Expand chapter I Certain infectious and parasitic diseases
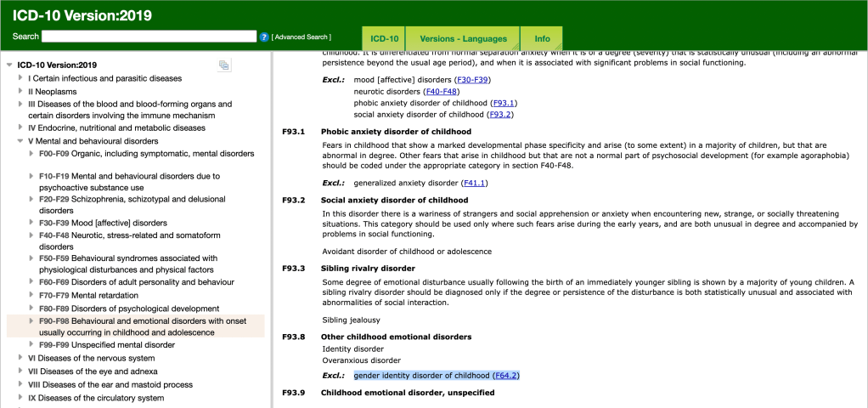868x408 pixels. click(20, 78)
